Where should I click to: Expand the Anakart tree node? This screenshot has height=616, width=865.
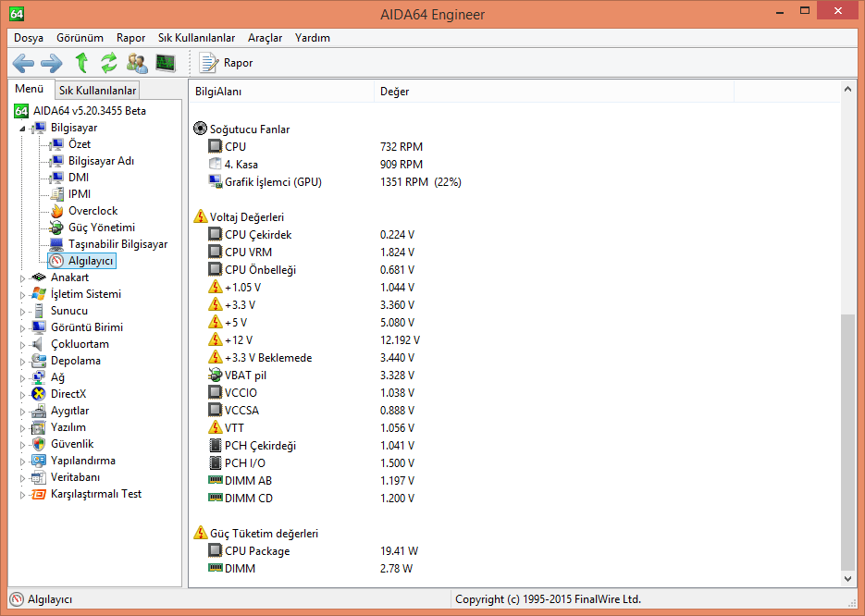pos(22,278)
